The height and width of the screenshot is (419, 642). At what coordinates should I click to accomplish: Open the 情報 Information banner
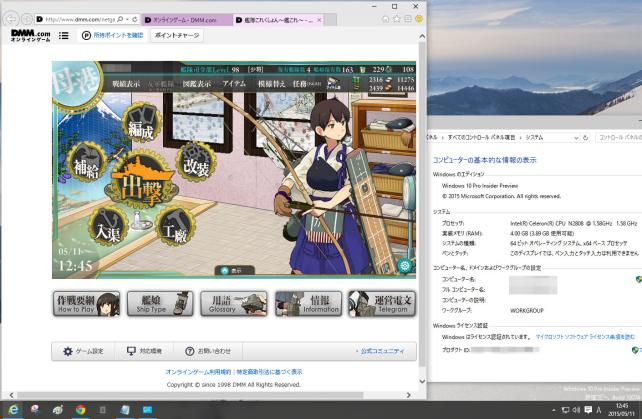click(308, 304)
